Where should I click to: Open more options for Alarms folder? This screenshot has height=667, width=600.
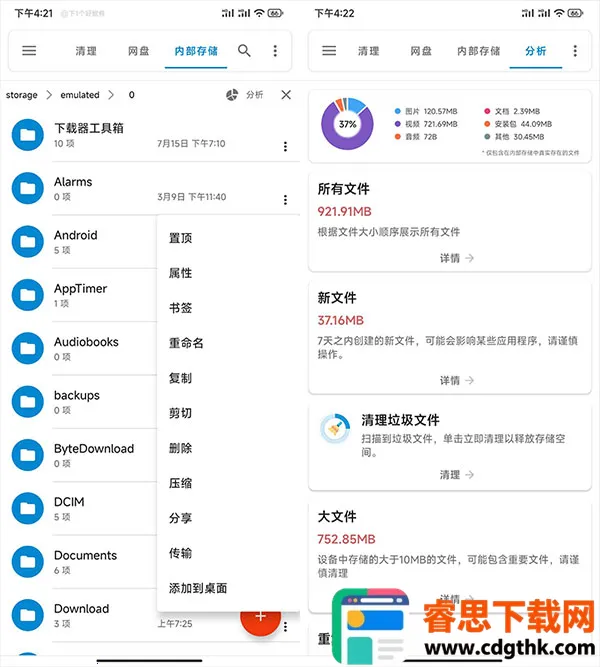[x=285, y=200]
